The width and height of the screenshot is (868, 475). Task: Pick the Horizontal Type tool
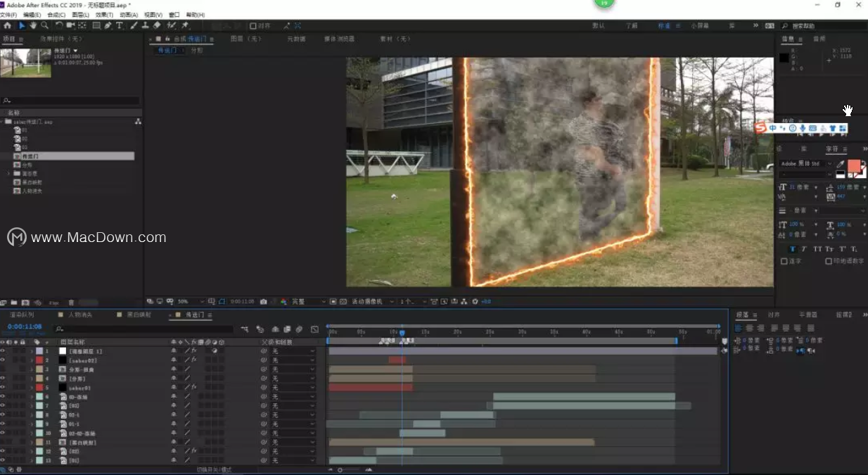[x=120, y=26]
